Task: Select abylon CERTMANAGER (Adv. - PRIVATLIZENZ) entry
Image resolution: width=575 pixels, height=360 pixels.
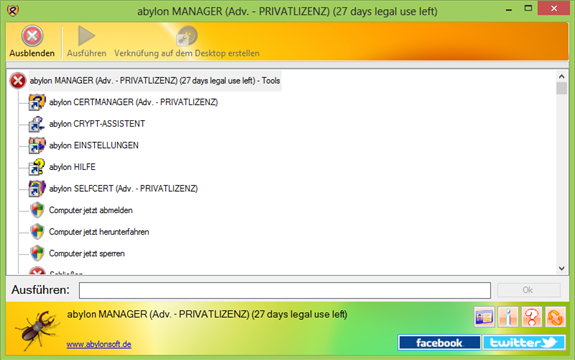Action: [x=133, y=102]
